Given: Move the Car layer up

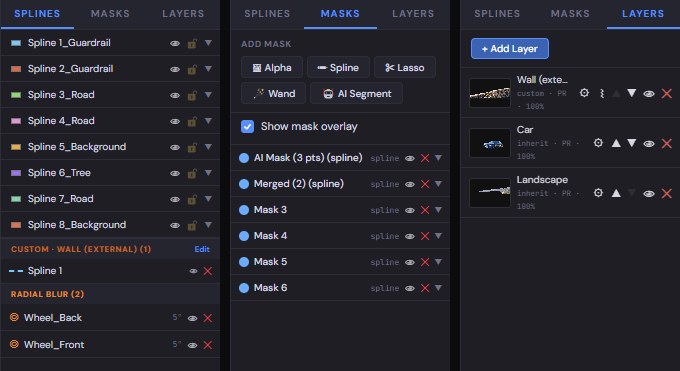Looking at the screenshot, I should pyautogui.click(x=616, y=143).
